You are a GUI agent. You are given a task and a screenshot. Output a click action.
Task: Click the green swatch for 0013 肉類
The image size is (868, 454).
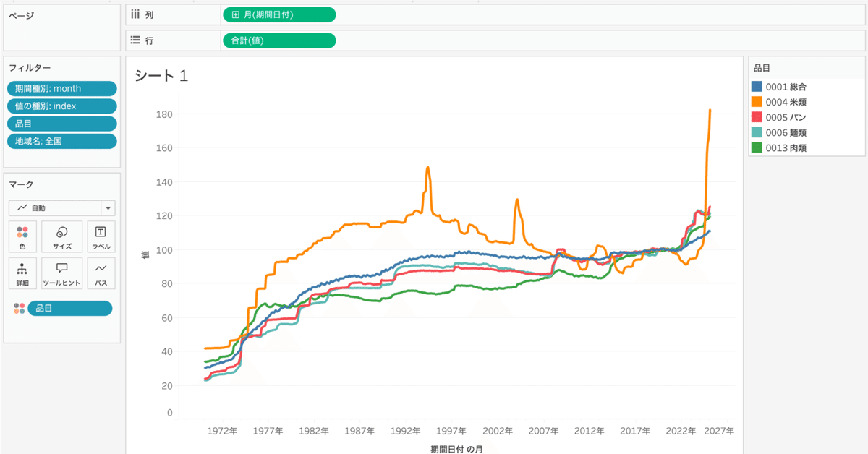pos(757,147)
